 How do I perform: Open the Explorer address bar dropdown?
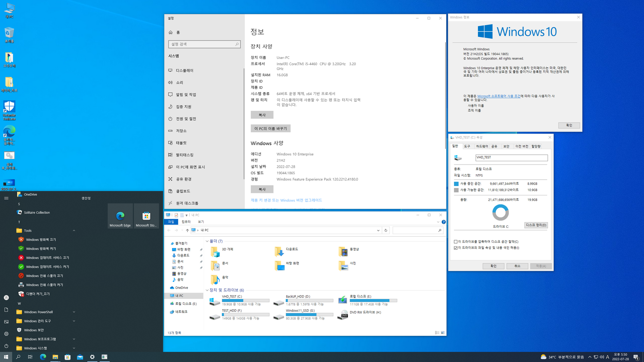[378, 230]
